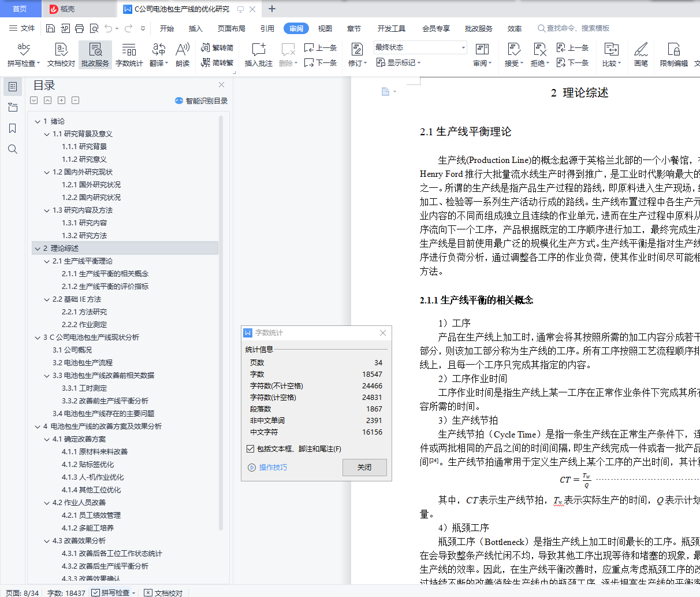Click 关闭 button in 字数统计 dialog
The width and height of the screenshot is (700, 597).
tap(364, 468)
